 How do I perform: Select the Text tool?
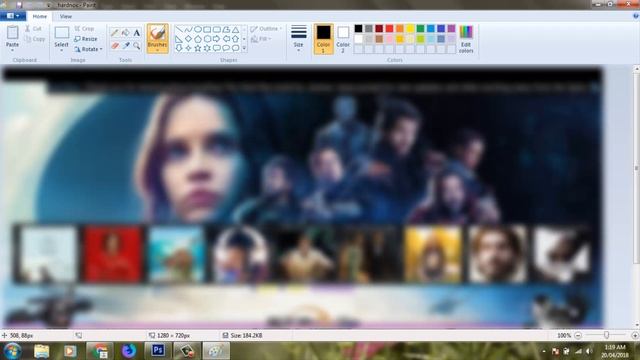(137, 32)
